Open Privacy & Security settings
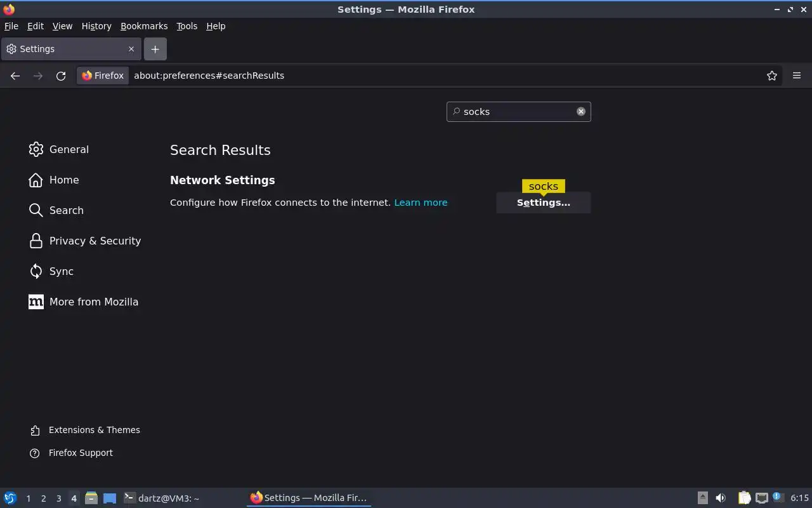Screen dimensions: 812x508 click(85, 241)
